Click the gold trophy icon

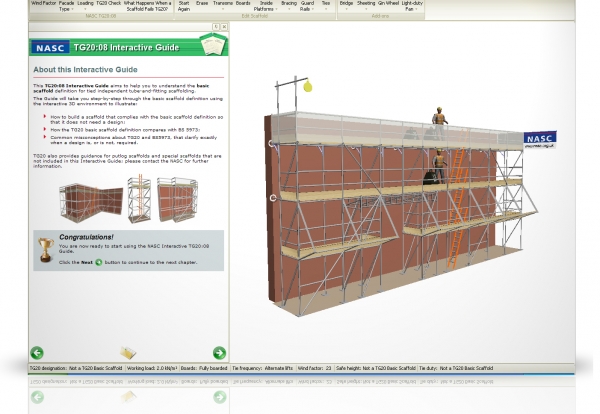coord(46,250)
